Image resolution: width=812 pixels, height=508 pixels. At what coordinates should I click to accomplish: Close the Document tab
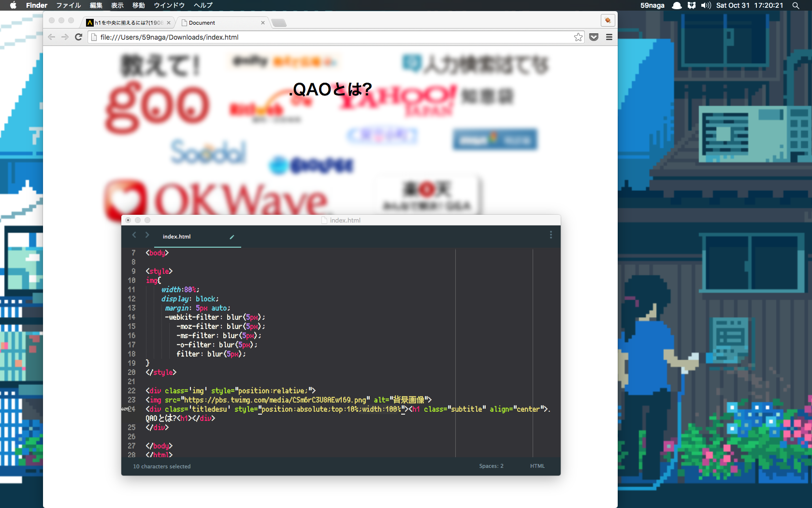pyautogui.click(x=263, y=23)
